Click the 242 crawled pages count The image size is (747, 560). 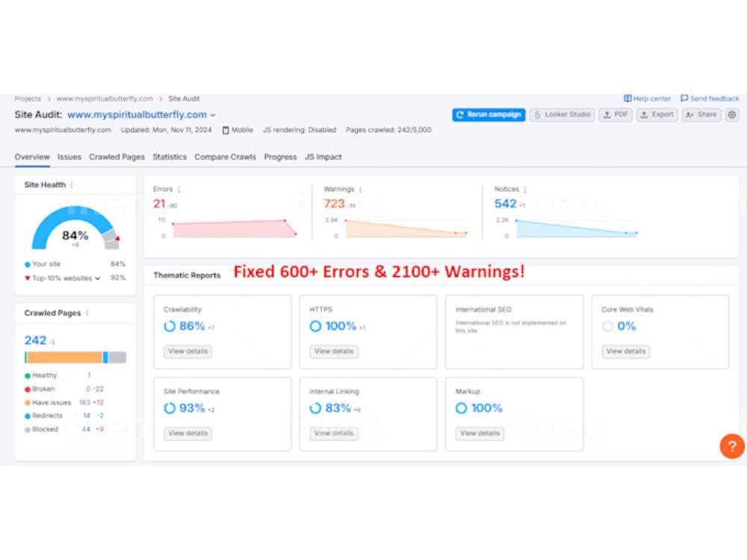(x=36, y=340)
